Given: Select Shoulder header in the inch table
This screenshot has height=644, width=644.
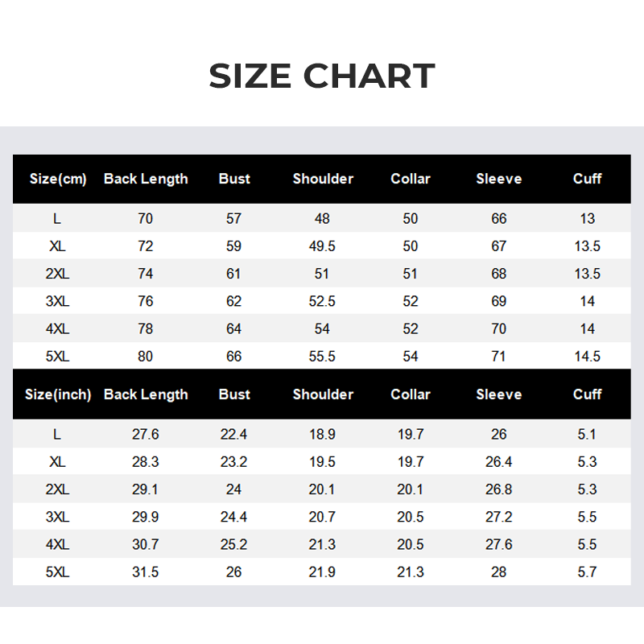Looking at the screenshot, I should pos(323,394).
